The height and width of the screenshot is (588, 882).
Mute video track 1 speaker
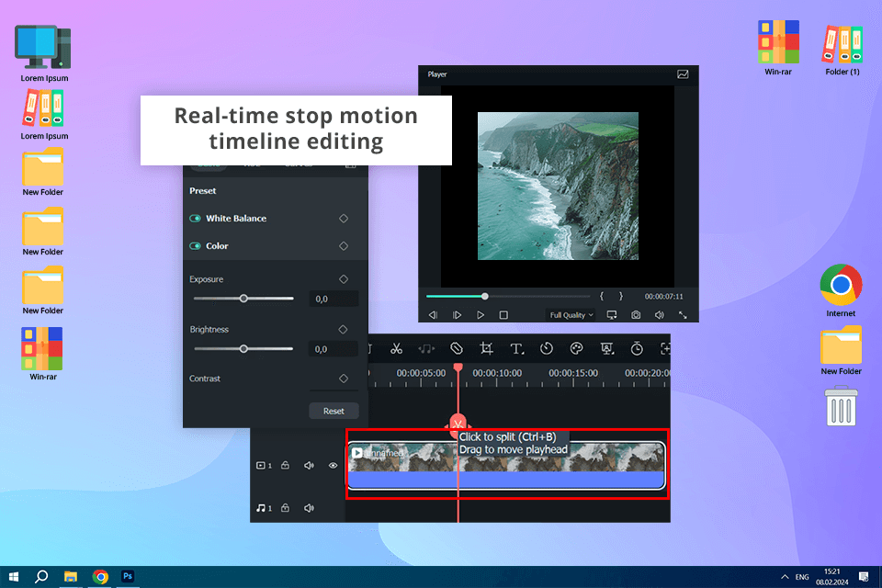pyautogui.click(x=309, y=465)
